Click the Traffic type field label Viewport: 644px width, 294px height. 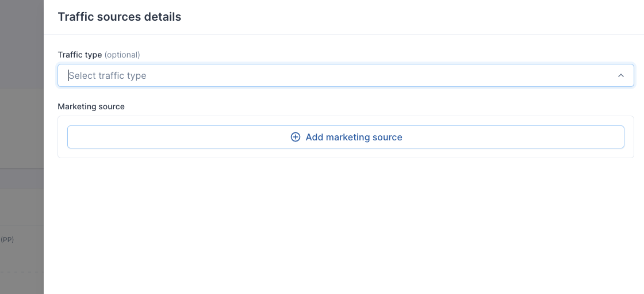point(80,55)
